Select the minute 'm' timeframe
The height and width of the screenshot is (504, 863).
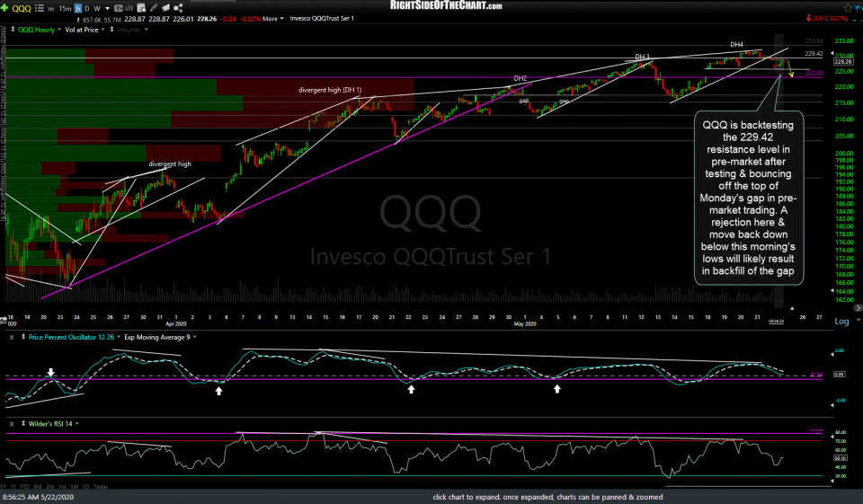click(50, 8)
